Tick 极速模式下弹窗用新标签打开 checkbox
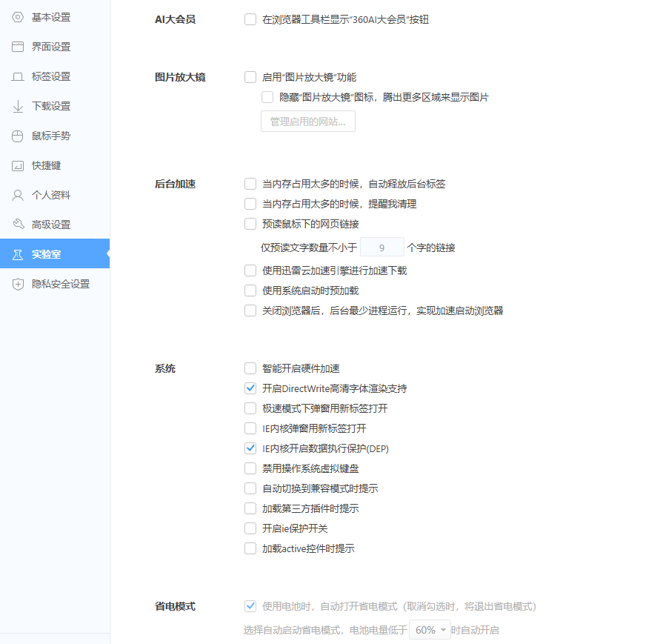The image size is (663, 644). point(250,408)
